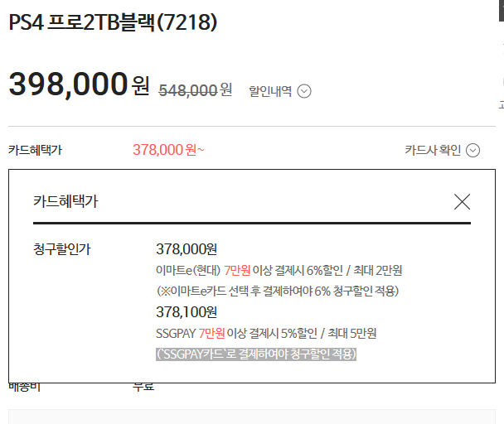This screenshot has width=504, height=424.
Task: Expand the 할인내역 discount details label
Action: 270,91
